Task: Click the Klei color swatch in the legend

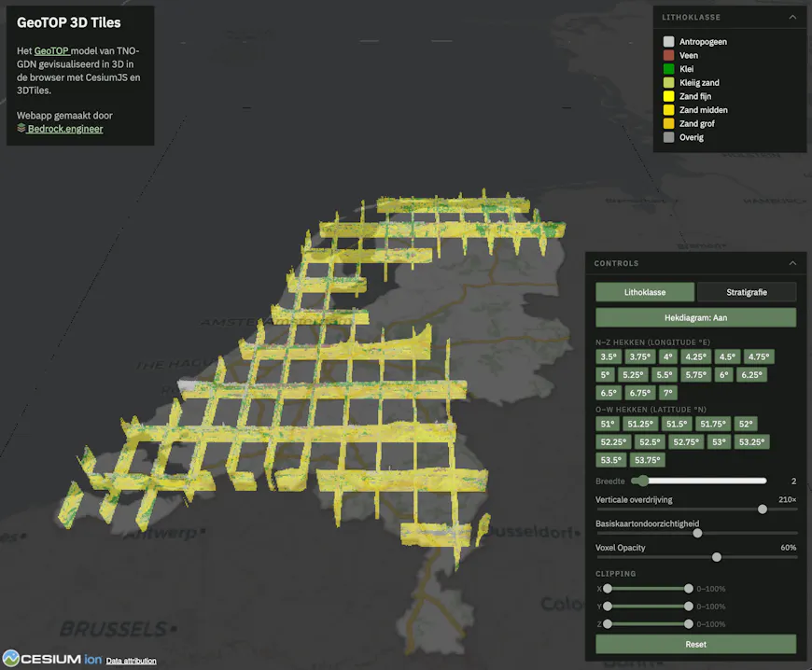Action: coord(667,68)
